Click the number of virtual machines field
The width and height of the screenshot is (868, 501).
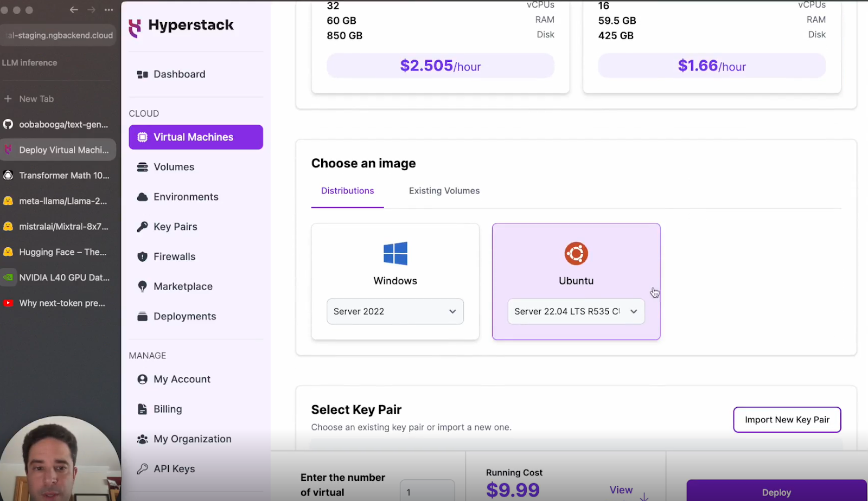[x=427, y=491]
